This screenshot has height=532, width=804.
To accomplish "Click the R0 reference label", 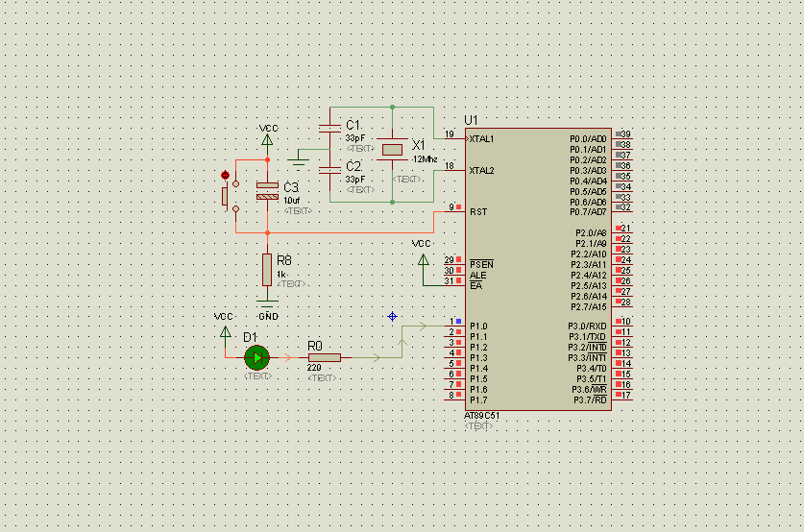I will tap(315, 346).
